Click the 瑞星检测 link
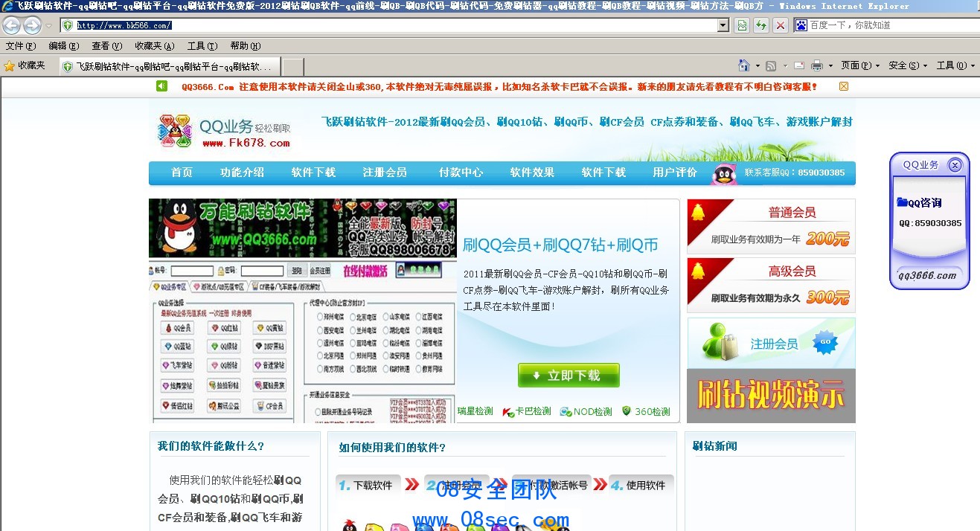 point(475,411)
